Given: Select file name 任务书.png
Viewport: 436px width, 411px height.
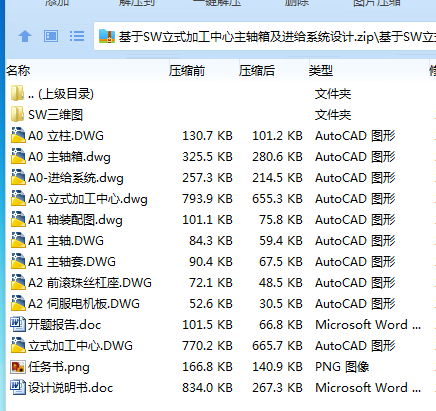Looking at the screenshot, I should pyautogui.click(x=59, y=367).
